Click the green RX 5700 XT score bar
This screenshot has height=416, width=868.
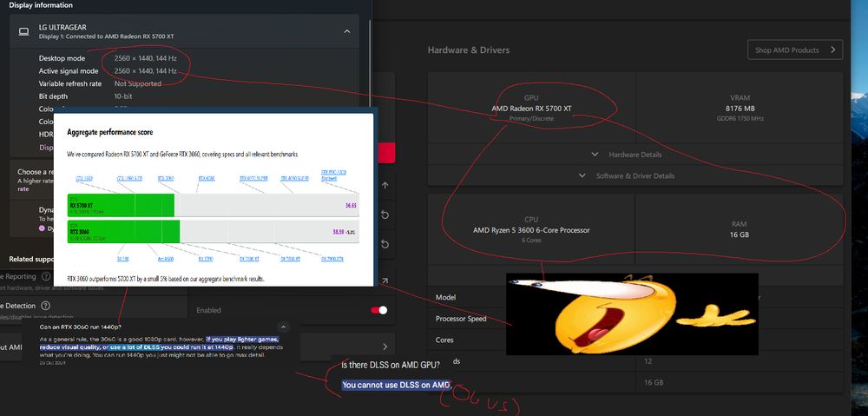tap(121, 206)
